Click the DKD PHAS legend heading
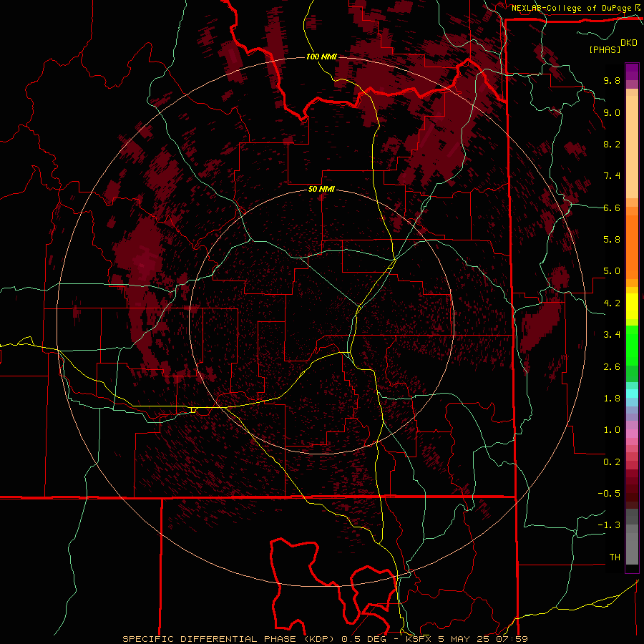644x644 pixels. tap(613, 46)
